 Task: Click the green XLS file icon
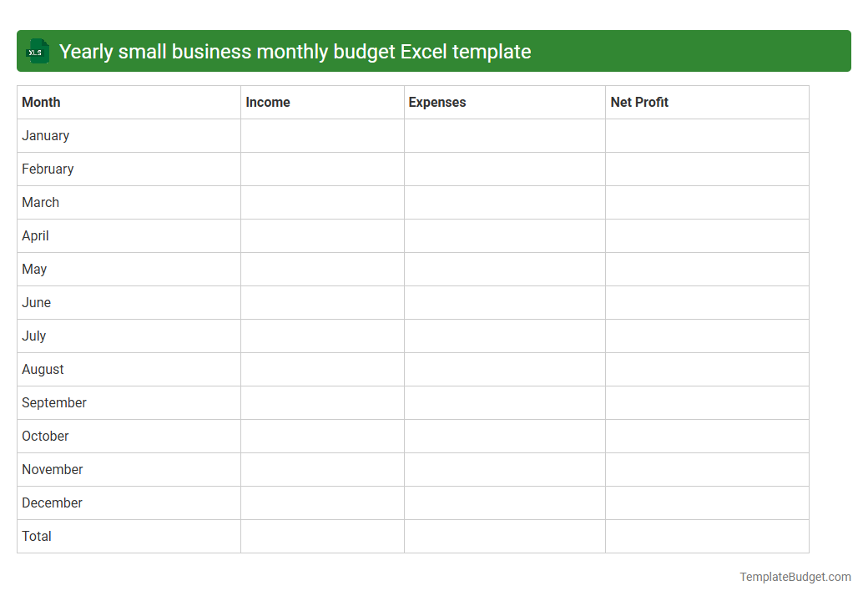37,51
